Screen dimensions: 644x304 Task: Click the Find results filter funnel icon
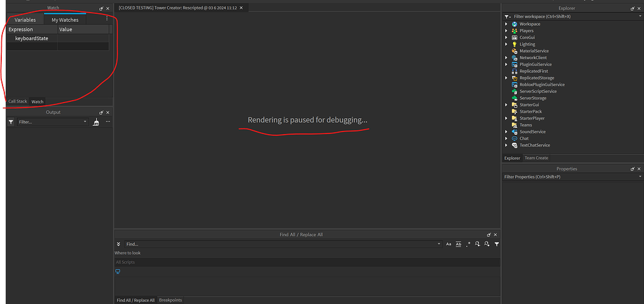point(497,244)
